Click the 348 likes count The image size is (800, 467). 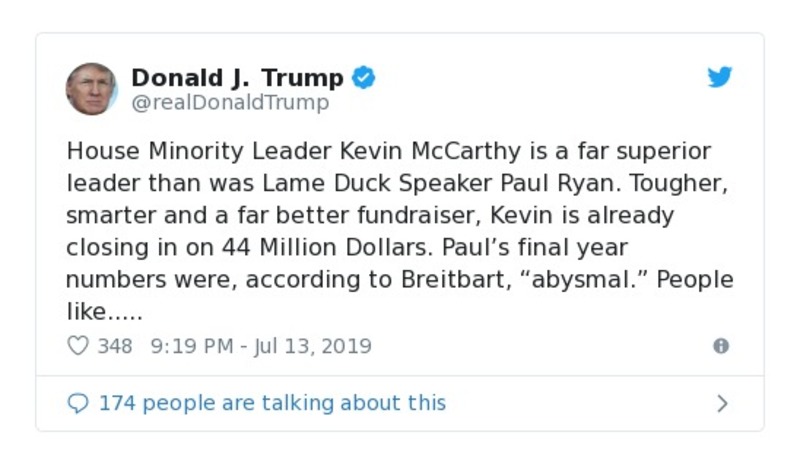(x=115, y=346)
